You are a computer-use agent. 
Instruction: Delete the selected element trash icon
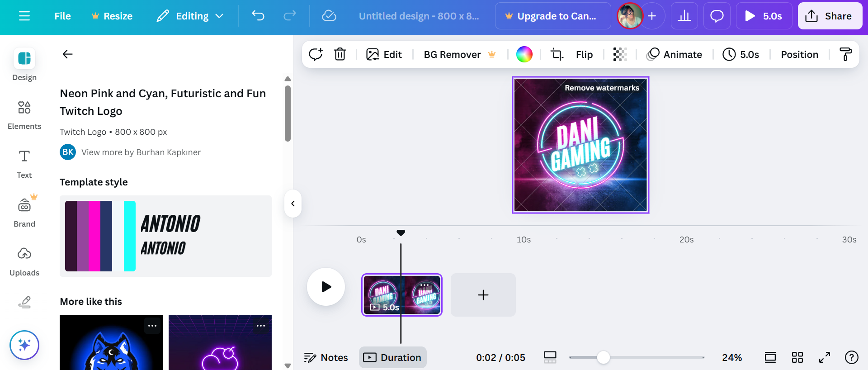click(x=340, y=54)
